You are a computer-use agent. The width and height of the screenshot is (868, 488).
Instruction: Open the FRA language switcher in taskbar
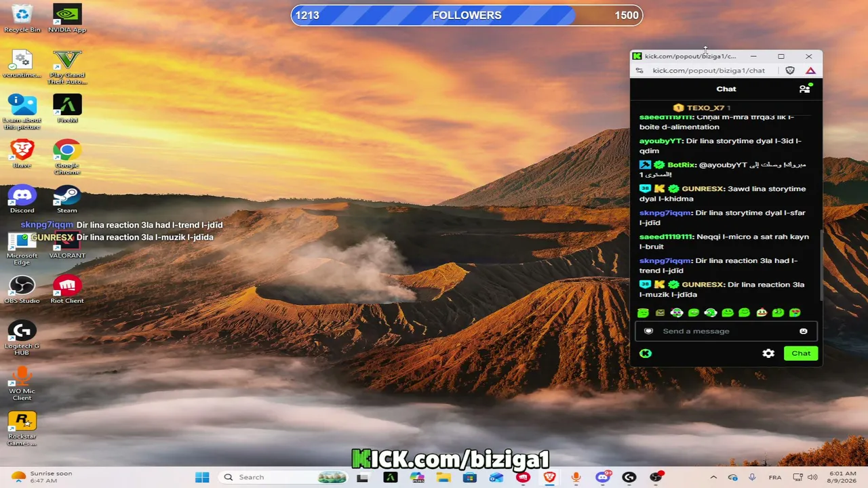click(774, 477)
